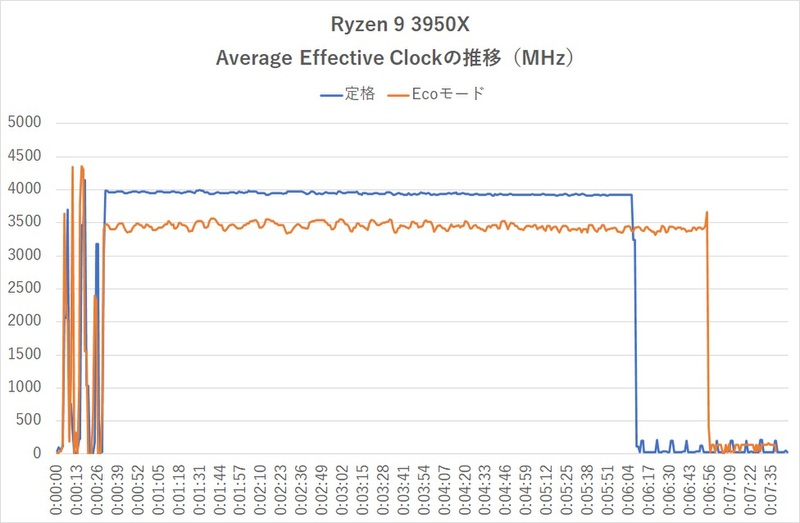This screenshot has height=523, width=800.
Task: Click the x-axis time label 0:02:10
Action: click(x=260, y=490)
